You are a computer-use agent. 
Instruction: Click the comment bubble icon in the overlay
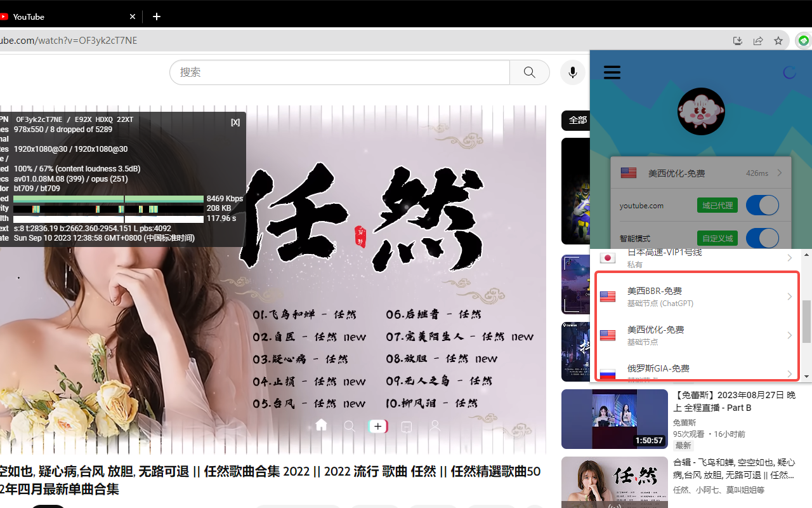point(407,425)
